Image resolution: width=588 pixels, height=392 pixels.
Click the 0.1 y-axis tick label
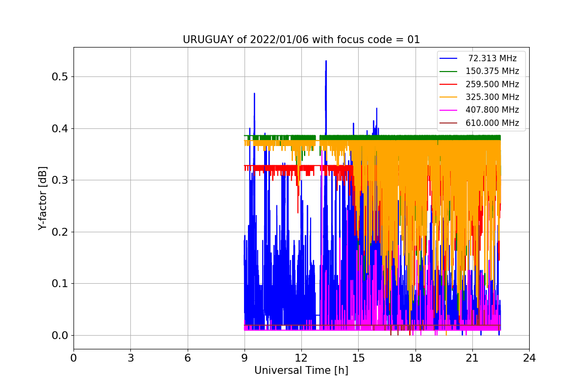pos(60,283)
